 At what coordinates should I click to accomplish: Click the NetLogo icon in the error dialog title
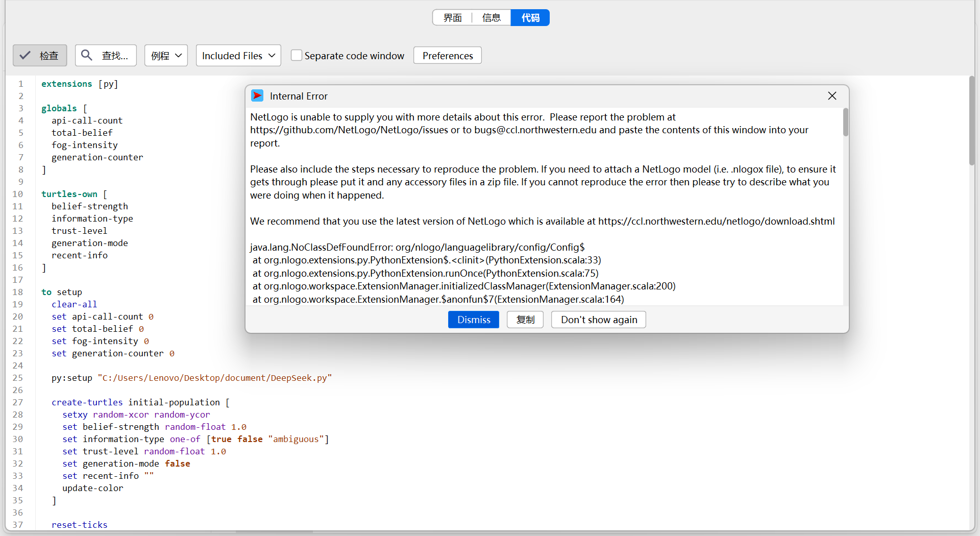pos(257,96)
